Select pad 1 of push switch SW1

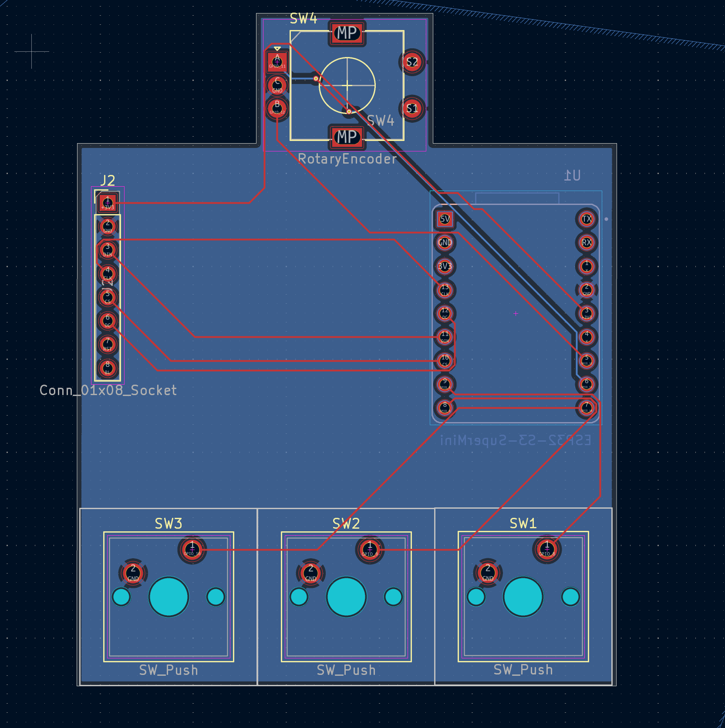tap(547, 549)
